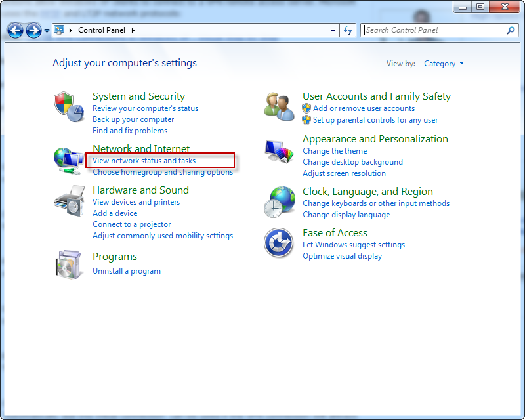Open Adjust commonly used mobility settings
The width and height of the screenshot is (525, 420).
coord(163,236)
